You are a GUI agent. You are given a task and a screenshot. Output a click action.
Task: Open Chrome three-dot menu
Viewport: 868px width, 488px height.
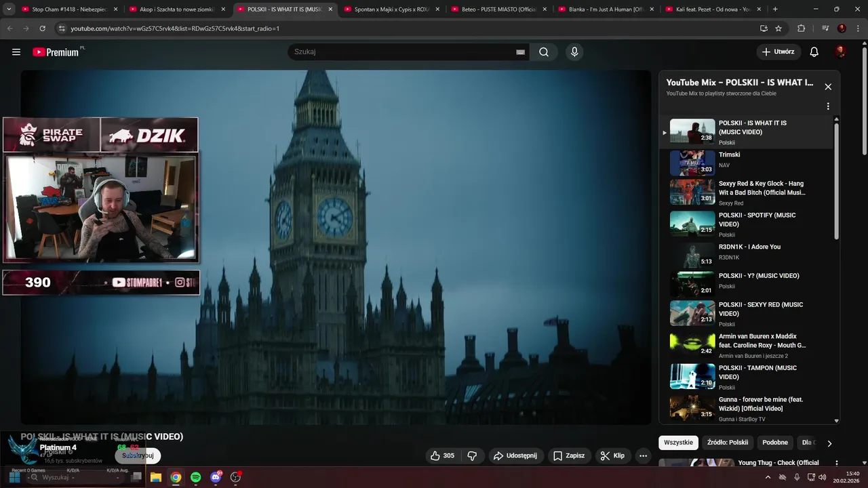858,28
